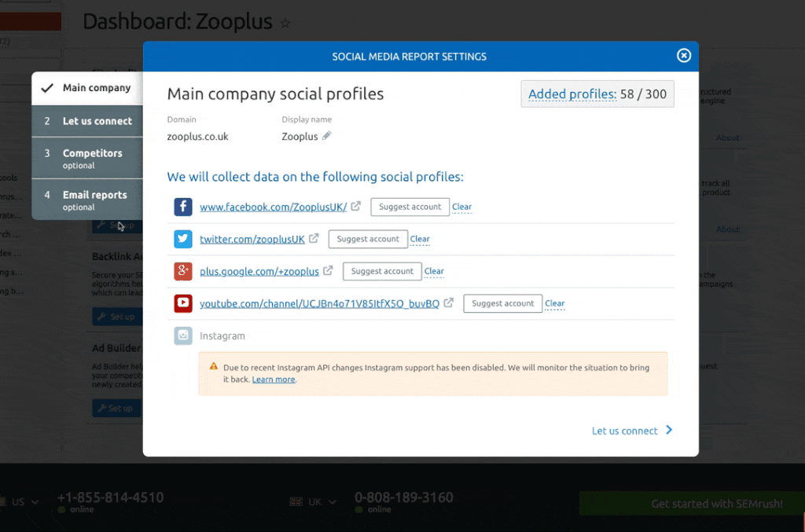
Task: Click the zooplus.co.uk domain text
Action: [x=197, y=137]
